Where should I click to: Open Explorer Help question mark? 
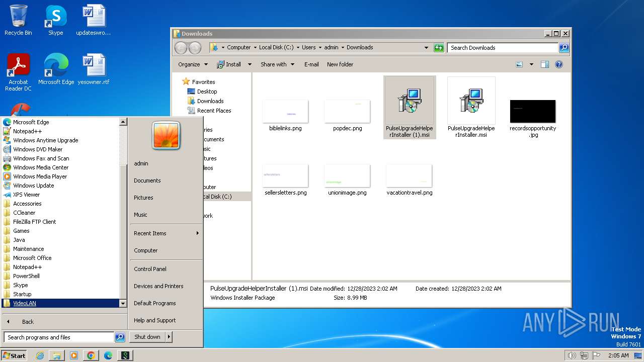tap(558, 64)
